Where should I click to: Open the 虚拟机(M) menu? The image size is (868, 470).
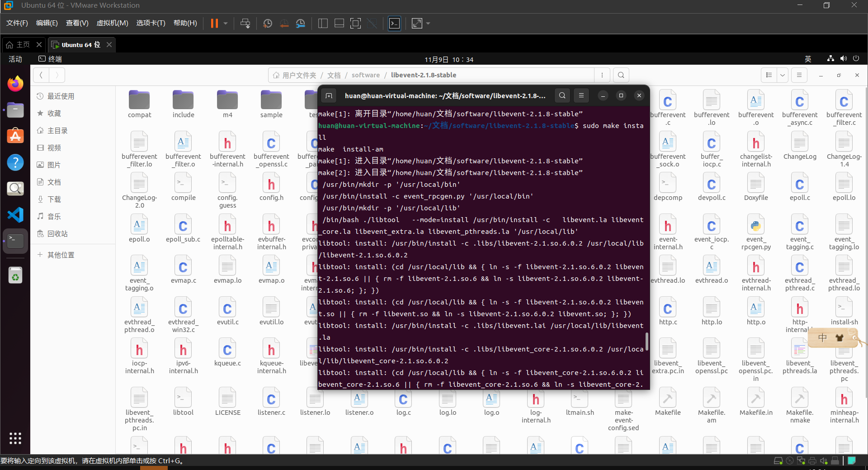tap(112, 23)
